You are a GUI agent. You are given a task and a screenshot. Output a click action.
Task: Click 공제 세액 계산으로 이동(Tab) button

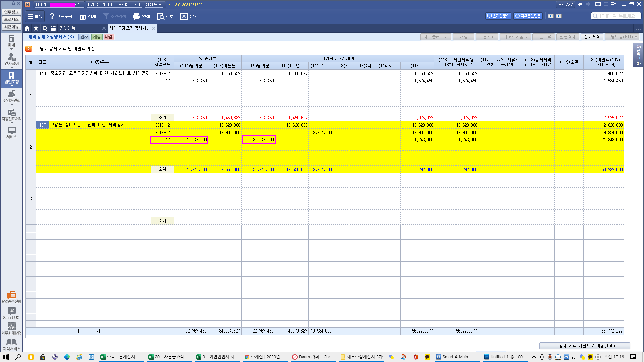(x=585, y=346)
